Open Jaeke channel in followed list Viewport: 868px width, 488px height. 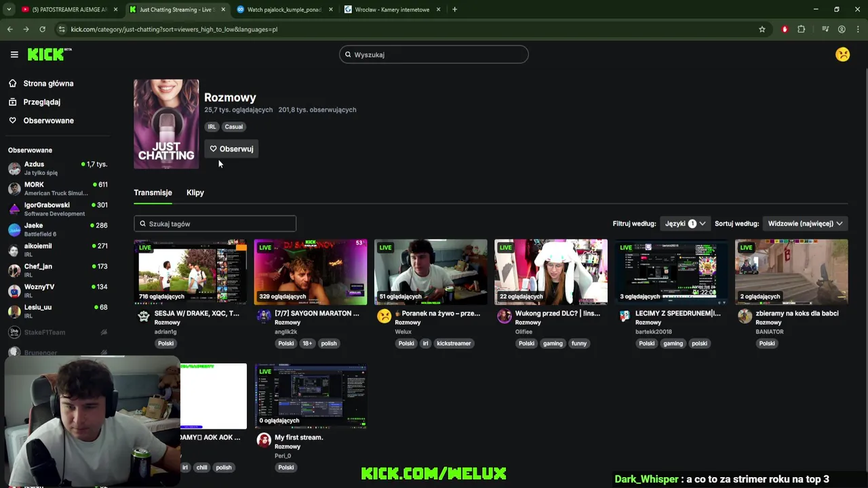click(x=58, y=229)
